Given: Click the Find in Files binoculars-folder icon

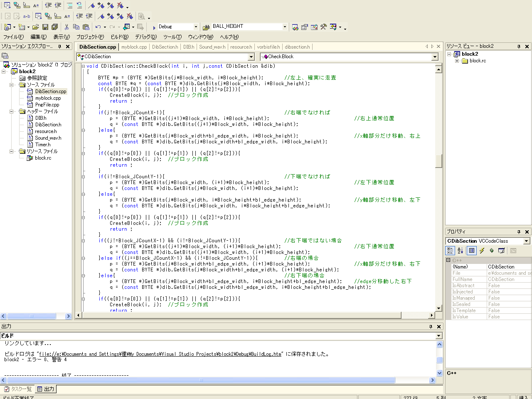Looking at the screenshot, I should tap(206, 27).
